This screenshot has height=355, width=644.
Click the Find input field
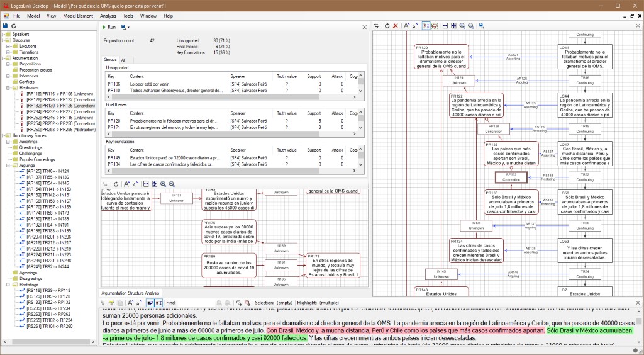pos(196,303)
